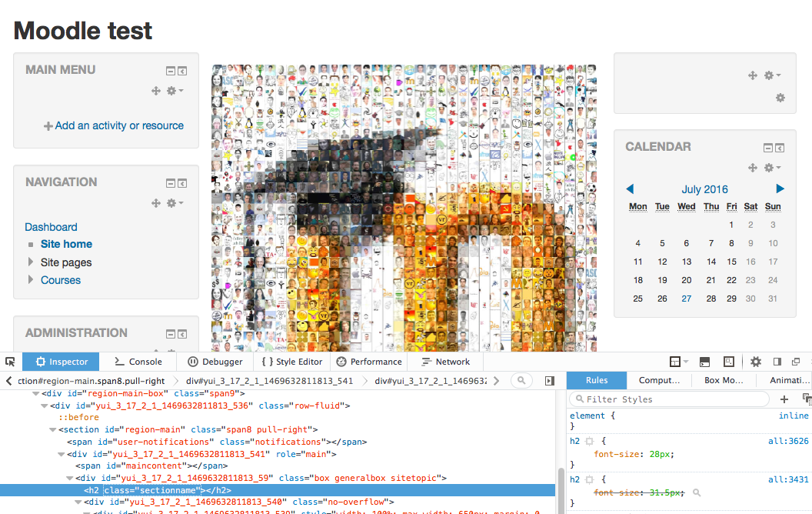Image resolution: width=812 pixels, height=514 pixels.
Task: Open the frame selector dropdown in the toolbox
Action: (678, 362)
